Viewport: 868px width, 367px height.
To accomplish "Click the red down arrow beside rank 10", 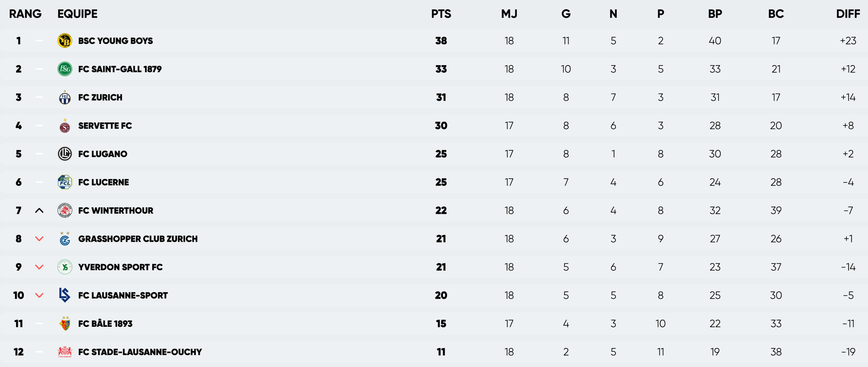I will coord(39,295).
